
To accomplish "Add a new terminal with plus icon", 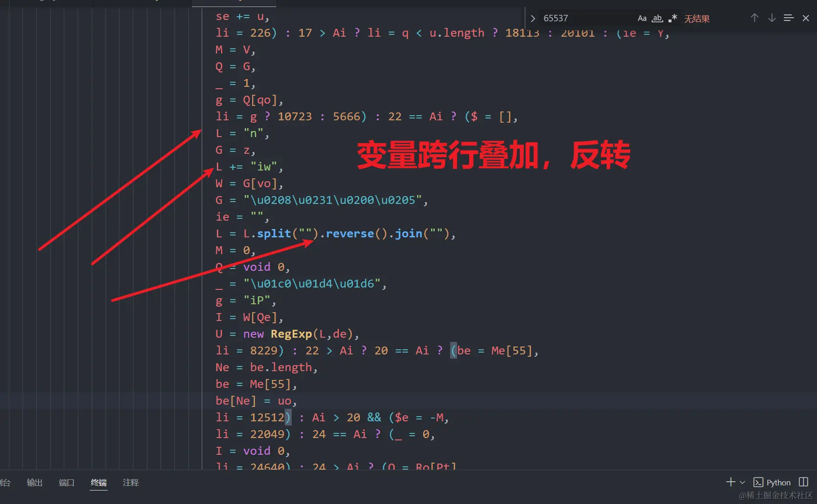I will (731, 482).
